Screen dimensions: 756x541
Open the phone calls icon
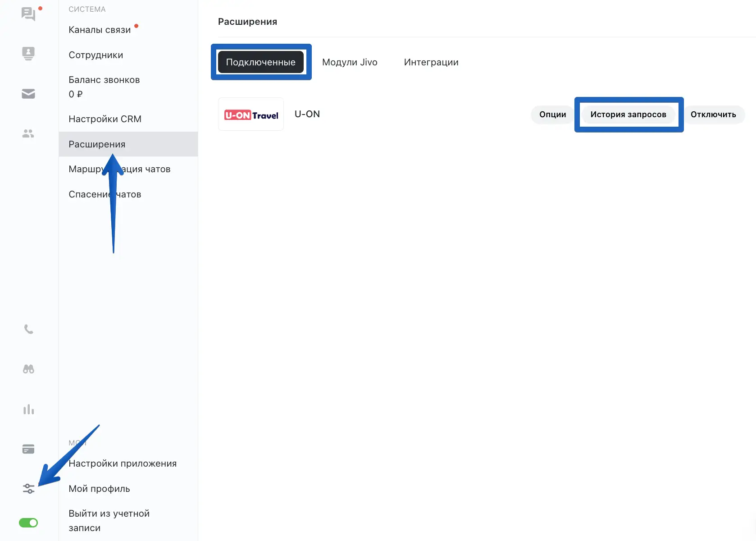[x=28, y=330]
